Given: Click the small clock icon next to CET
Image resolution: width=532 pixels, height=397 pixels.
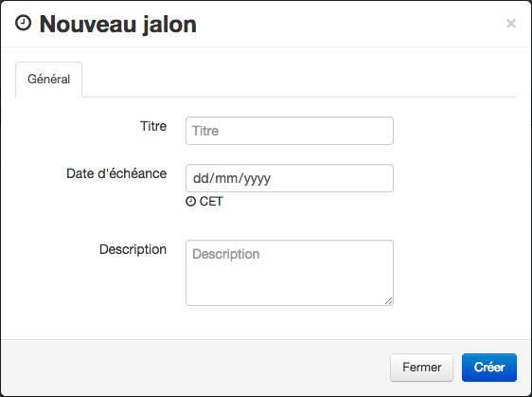Looking at the screenshot, I should (x=190, y=202).
